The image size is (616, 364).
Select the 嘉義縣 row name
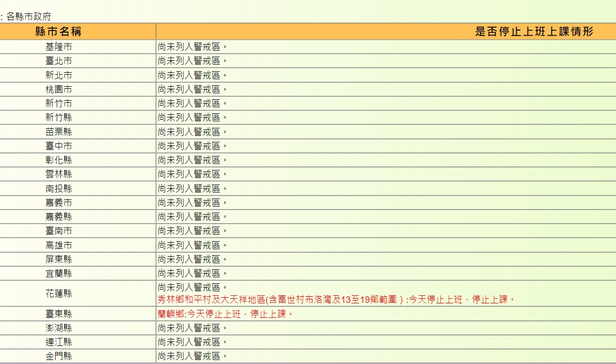pos(59,217)
